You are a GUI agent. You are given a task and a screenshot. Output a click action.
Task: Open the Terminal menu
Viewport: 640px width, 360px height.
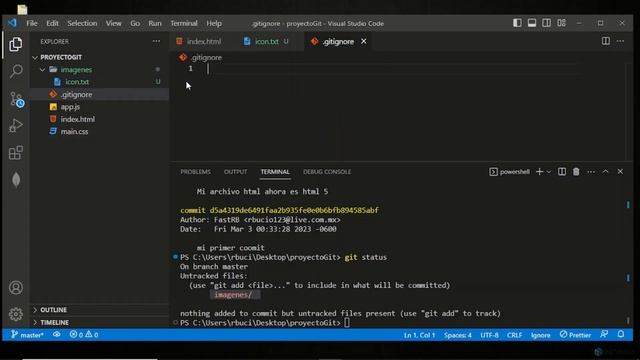click(x=184, y=23)
